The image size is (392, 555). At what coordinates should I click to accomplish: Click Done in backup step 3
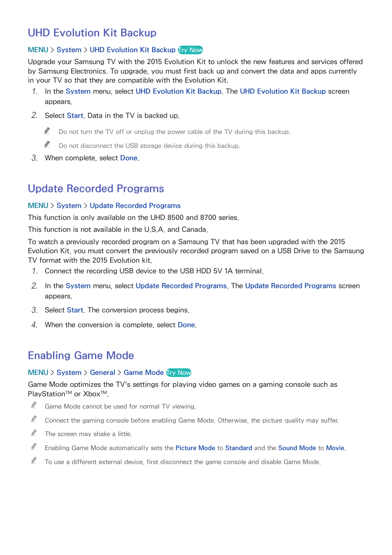(x=129, y=158)
